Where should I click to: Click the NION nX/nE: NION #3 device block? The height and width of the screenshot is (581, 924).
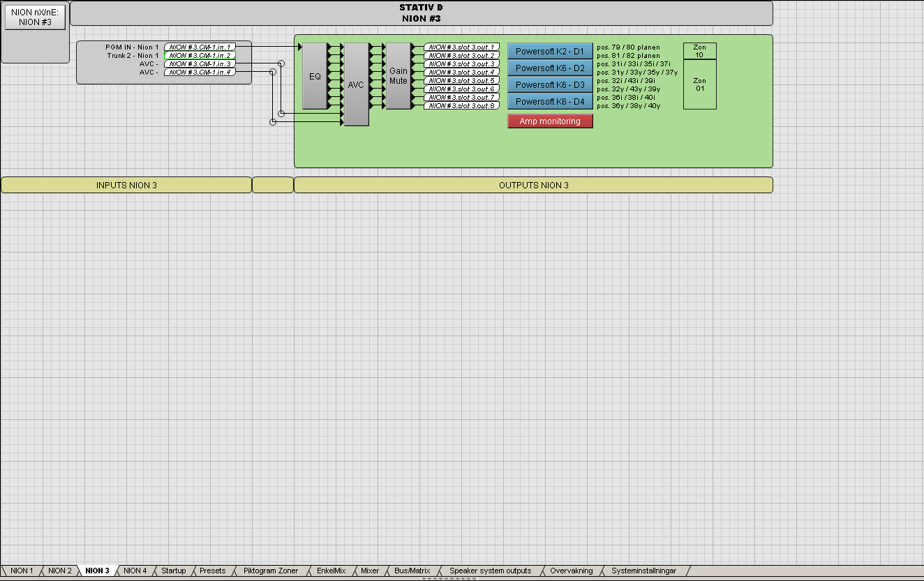point(34,17)
